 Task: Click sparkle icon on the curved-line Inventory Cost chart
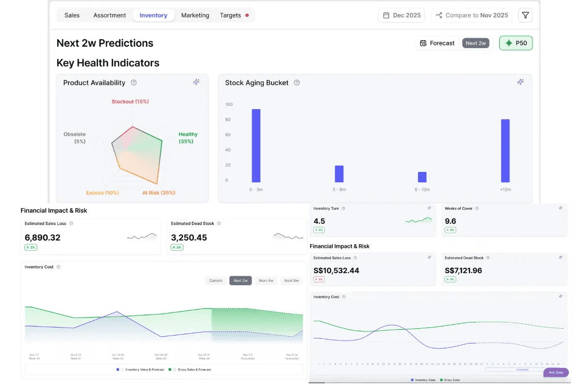coord(561,296)
